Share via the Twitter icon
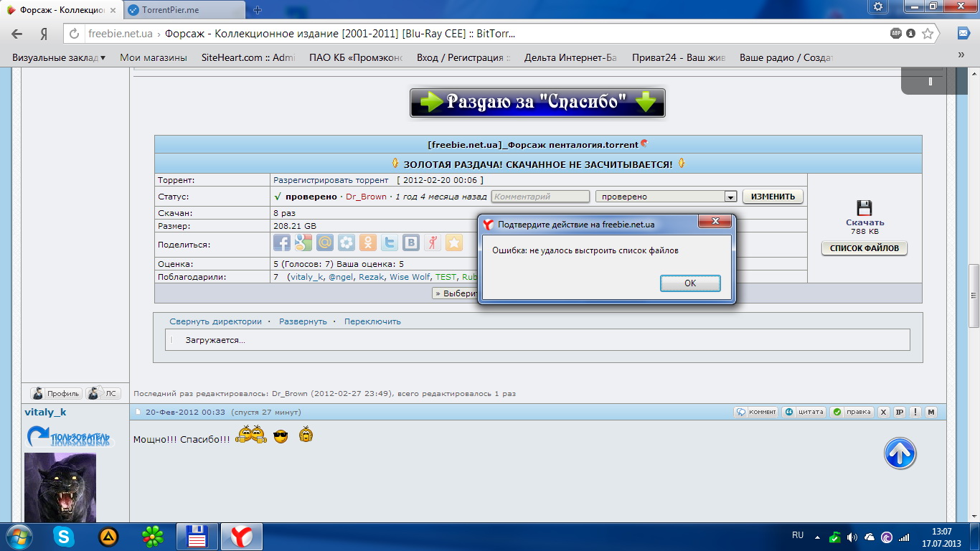 [390, 243]
